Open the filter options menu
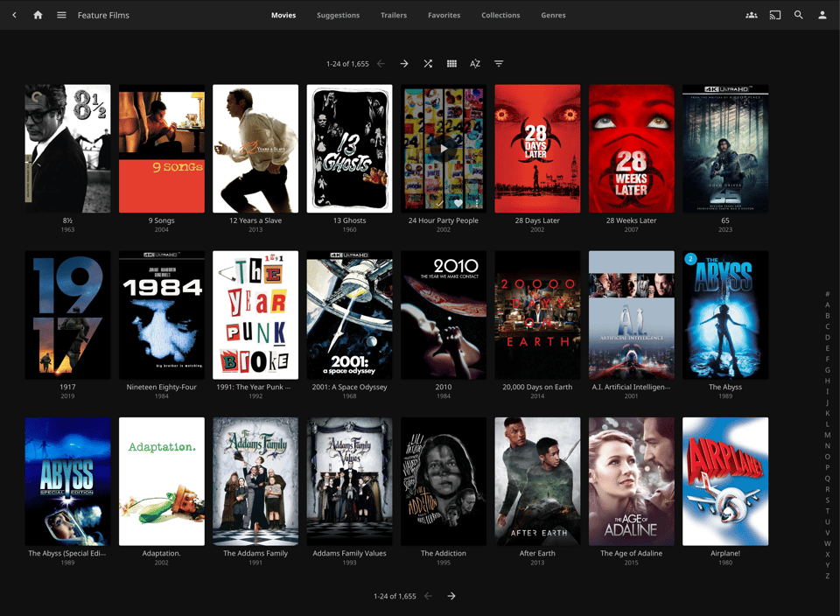 pos(499,64)
